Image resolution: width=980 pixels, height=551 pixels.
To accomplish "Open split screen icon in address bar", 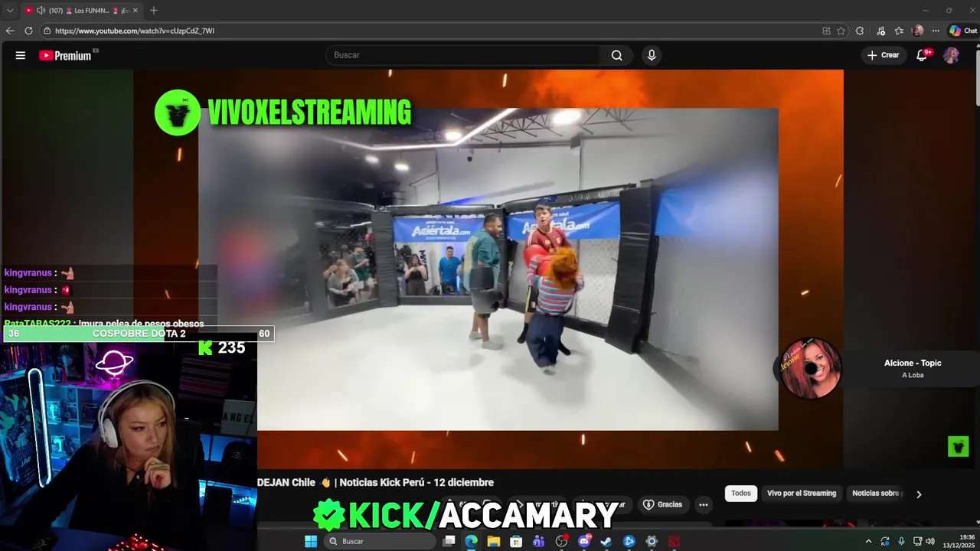I will coord(826,31).
